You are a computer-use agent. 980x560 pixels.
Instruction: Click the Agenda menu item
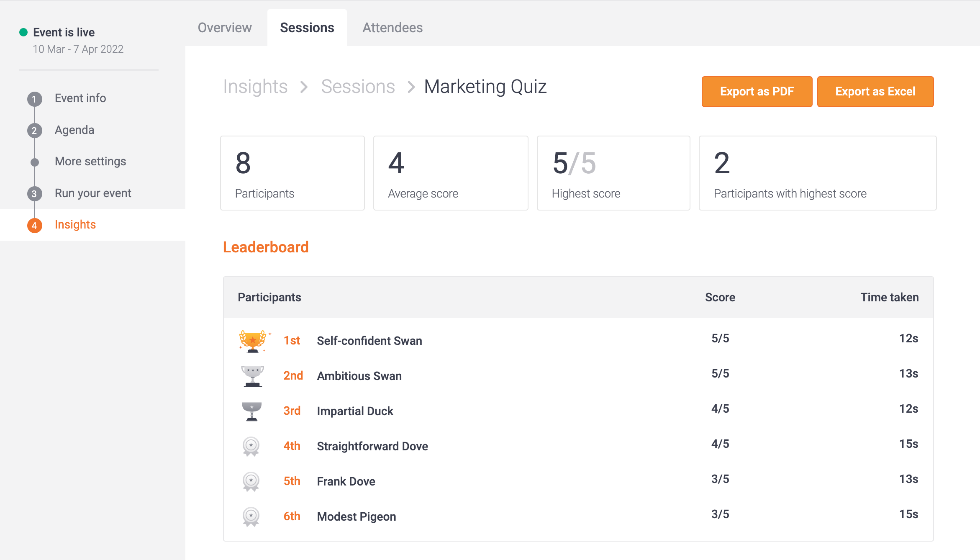[74, 130]
